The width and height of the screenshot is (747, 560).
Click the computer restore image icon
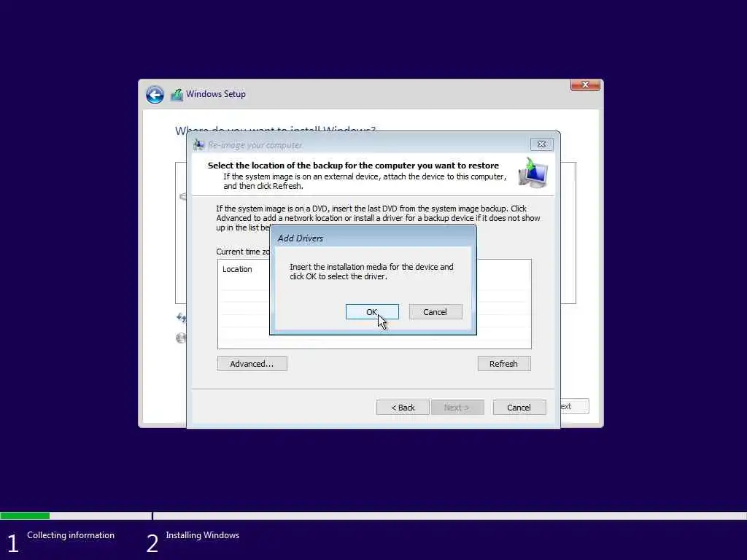tap(533, 172)
